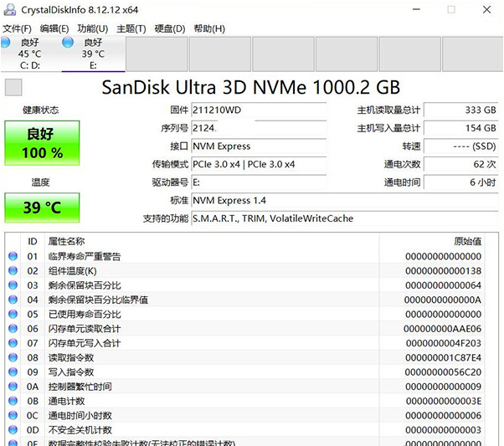Select row 控制器繁忙时间
This screenshot has width=504, height=446.
click(x=245, y=387)
